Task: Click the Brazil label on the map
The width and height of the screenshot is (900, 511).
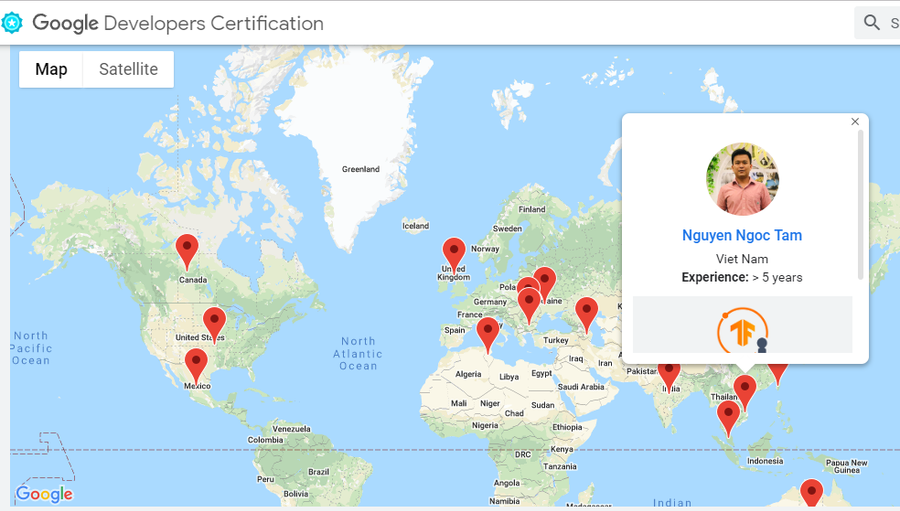Action: pyautogui.click(x=319, y=472)
